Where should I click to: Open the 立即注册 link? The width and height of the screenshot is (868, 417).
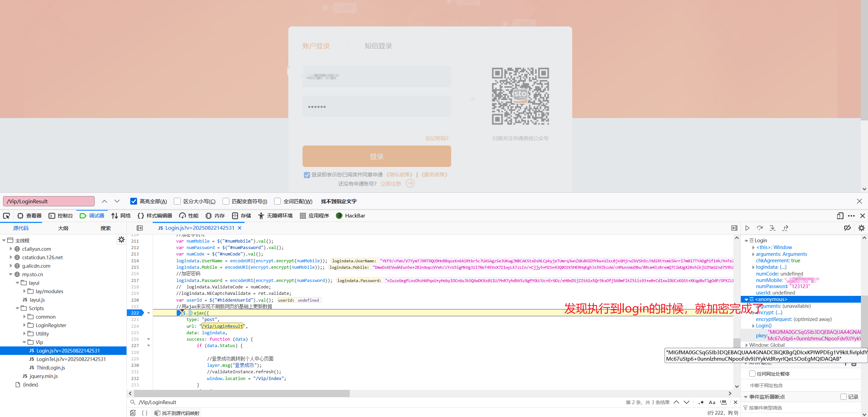tap(391, 184)
